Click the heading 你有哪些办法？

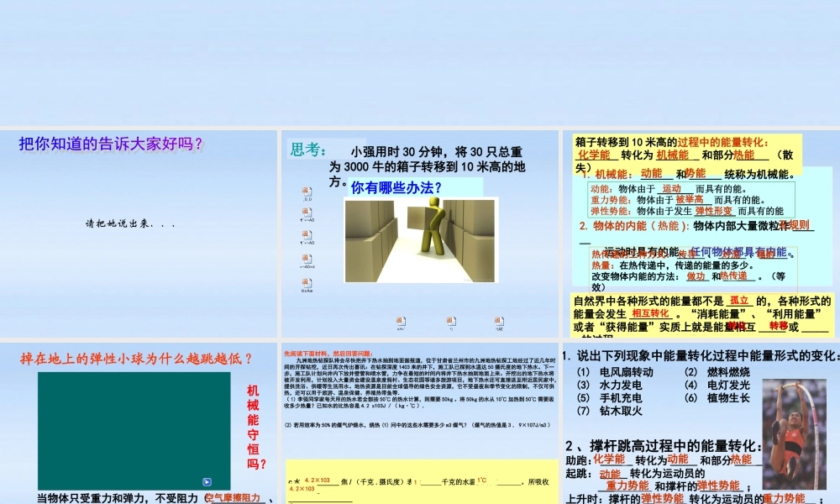coord(396,187)
